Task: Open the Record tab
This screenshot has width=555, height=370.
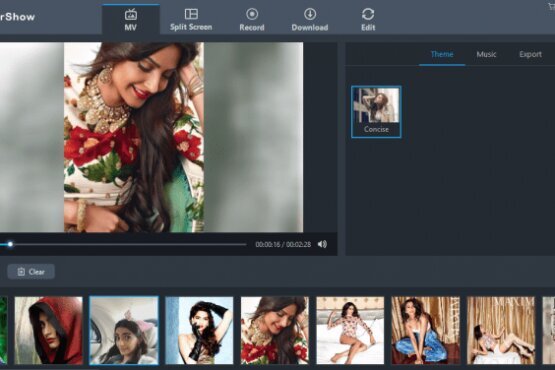Action: (252, 20)
